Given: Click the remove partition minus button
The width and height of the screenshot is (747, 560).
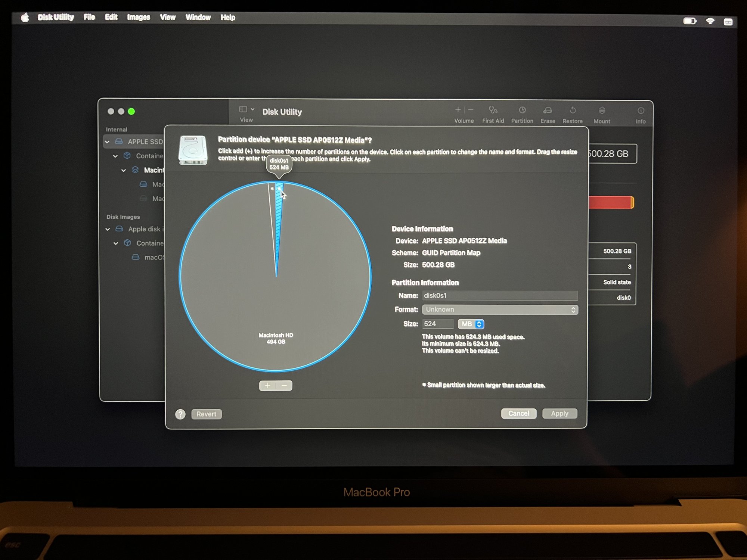Looking at the screenshot, I should 284,386.
